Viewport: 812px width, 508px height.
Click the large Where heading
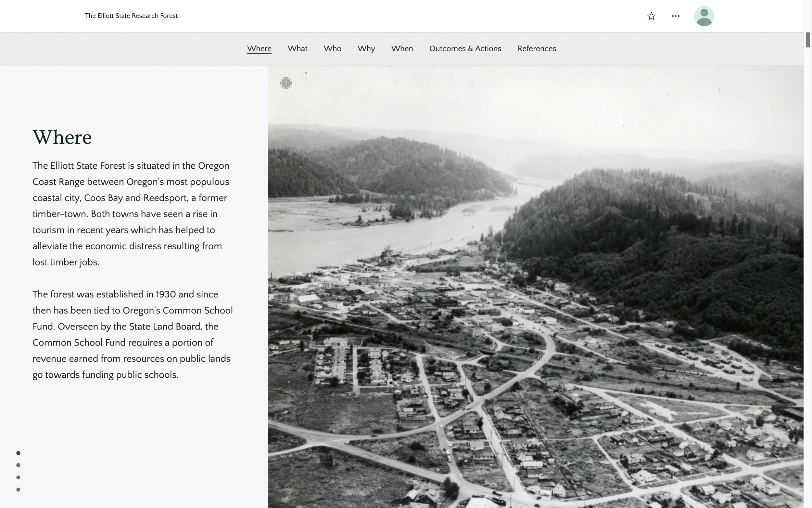[x=62, y=137]
